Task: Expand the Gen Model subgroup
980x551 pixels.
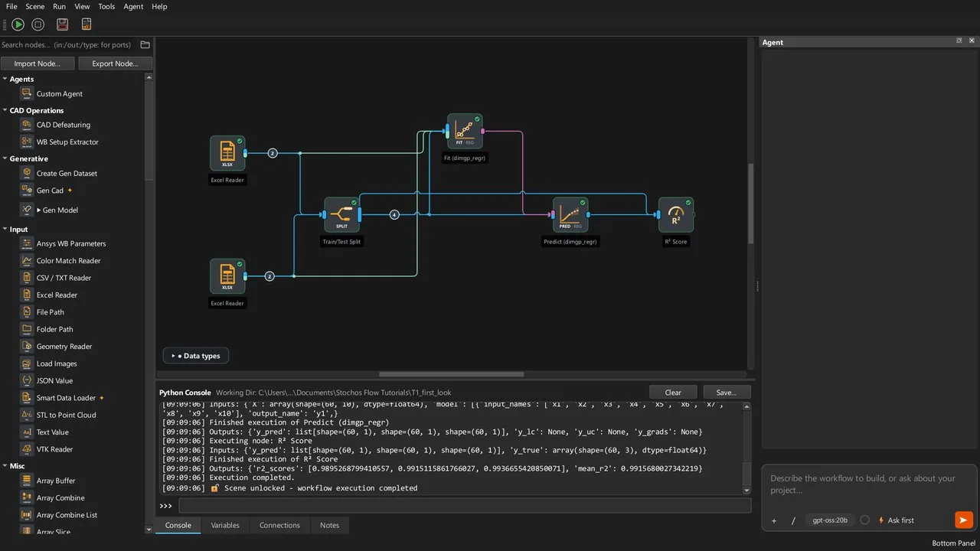Action: click(39, 210)
